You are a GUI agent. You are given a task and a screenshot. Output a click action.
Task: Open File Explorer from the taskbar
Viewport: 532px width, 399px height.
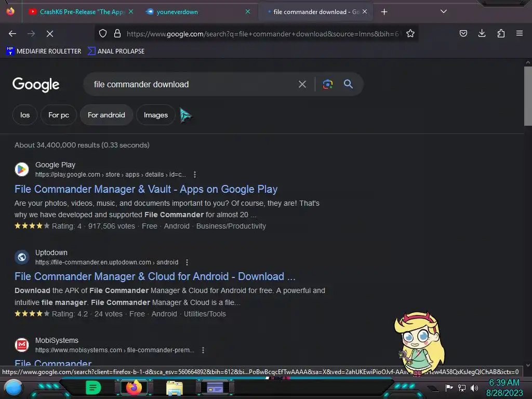tap(175, 388)
